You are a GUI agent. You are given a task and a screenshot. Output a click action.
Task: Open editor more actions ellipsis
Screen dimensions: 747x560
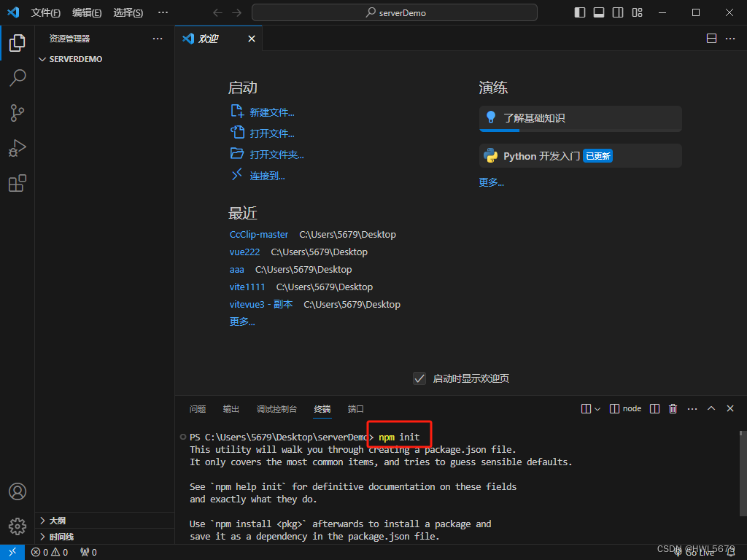coord(730,39)
